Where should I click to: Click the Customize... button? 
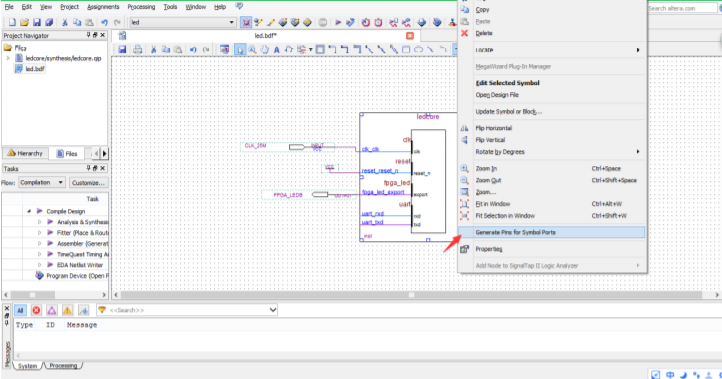click(x=88, y=182)
